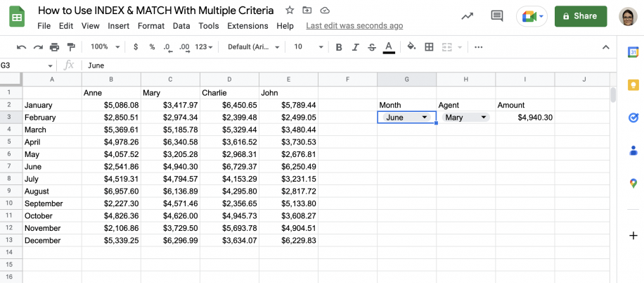The height and width of the screenshot is (283, 644).
Task: Click the Merge cells icon
Action: click(x=447, y=47)
